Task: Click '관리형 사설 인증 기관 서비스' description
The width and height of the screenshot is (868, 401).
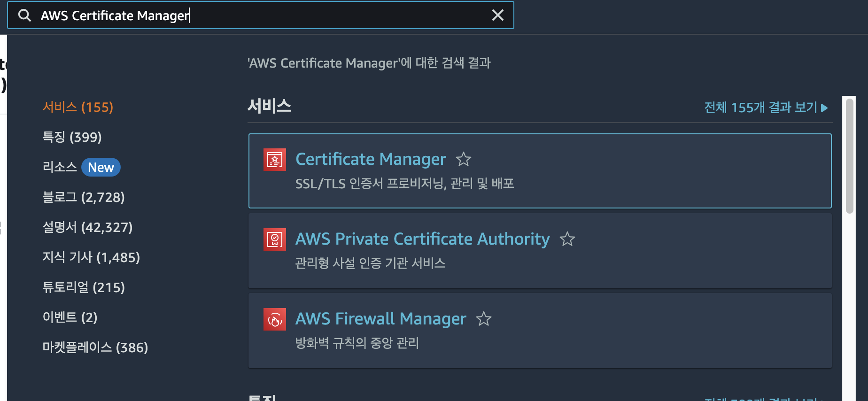Action: click(371, 263)
